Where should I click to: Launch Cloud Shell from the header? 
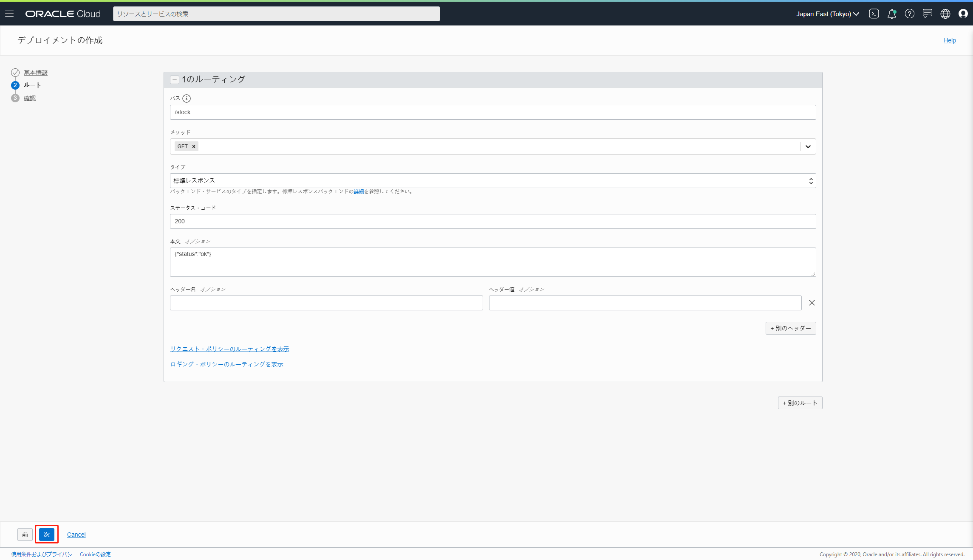[x=874, y=14]
